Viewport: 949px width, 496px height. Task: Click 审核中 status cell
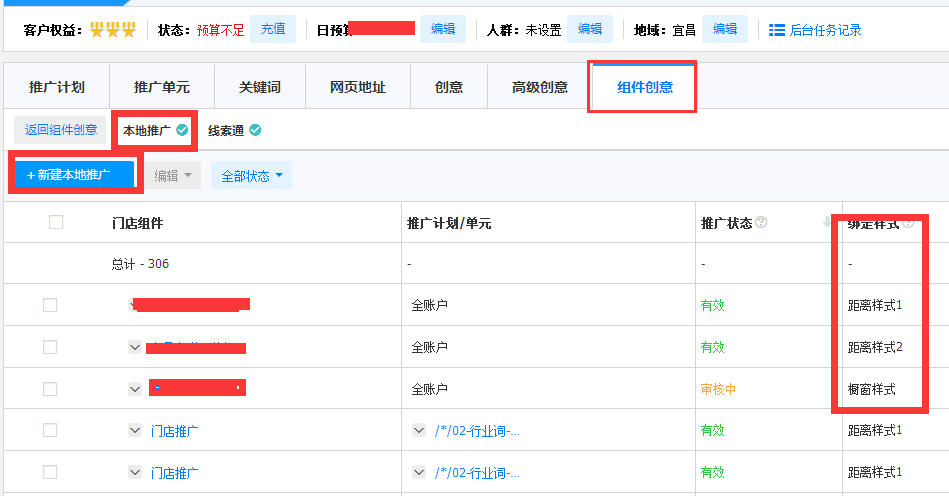[718, 389]
